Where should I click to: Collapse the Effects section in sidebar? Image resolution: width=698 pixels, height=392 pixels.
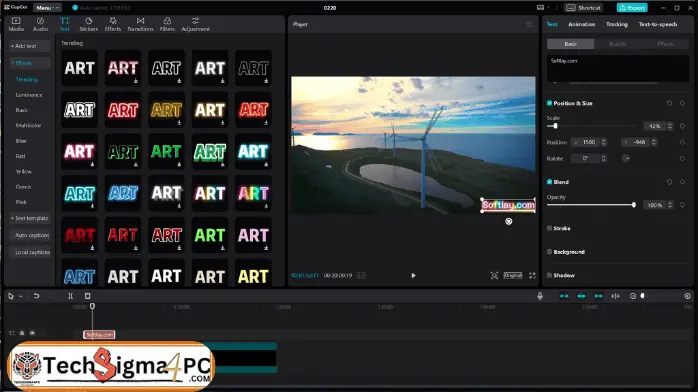(x=29, y=63)
